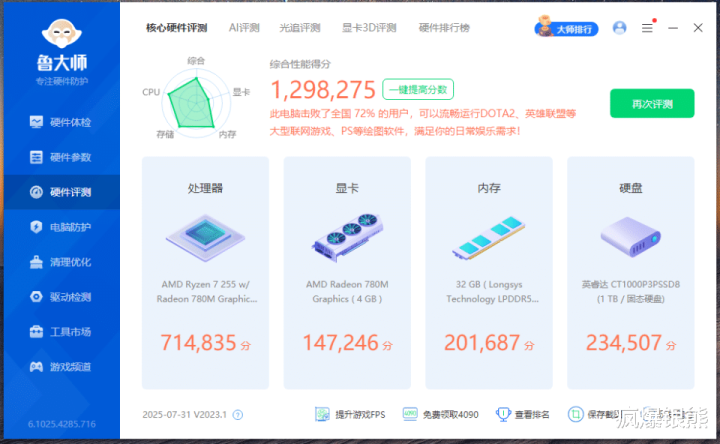
Task: Close the 鲁大师 window
Action: click(x=698, y=28)
